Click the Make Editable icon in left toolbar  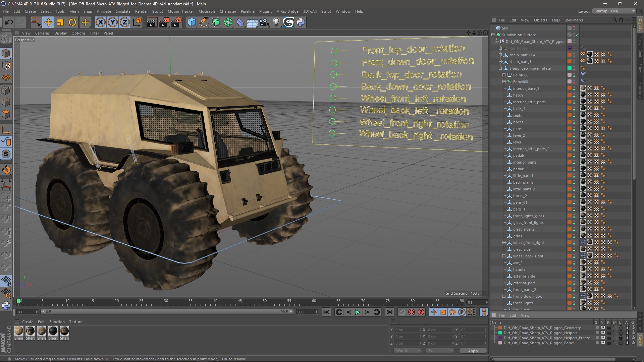tap(6, 38)
